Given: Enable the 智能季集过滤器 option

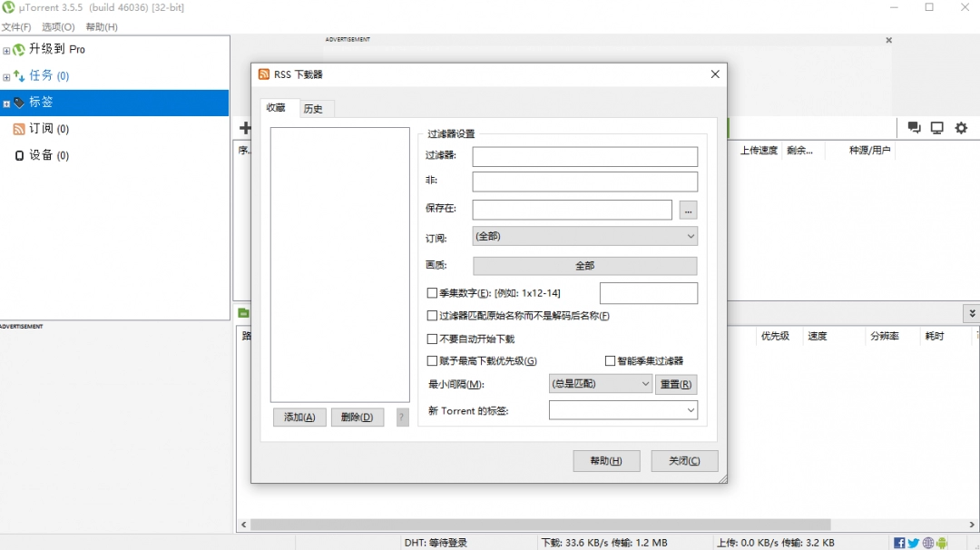Looking at the screenshot, I should click(611, 360).
